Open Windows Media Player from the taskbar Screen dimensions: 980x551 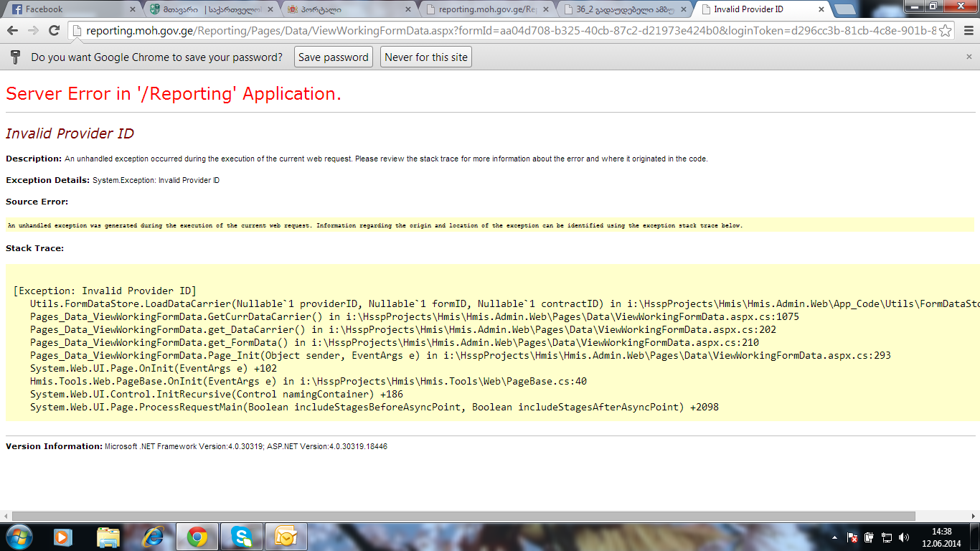coord(63,537)
